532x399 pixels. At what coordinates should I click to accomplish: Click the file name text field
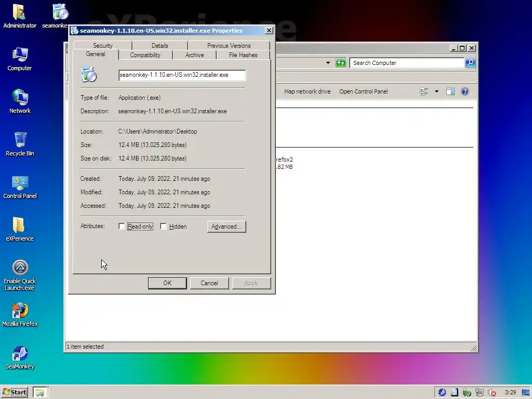click(182, 75)
